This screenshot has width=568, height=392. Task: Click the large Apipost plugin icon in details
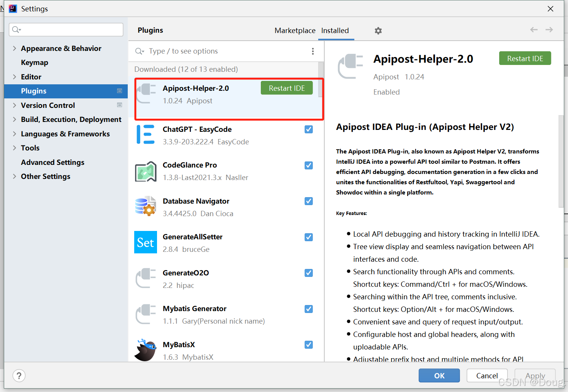[350, 66]
